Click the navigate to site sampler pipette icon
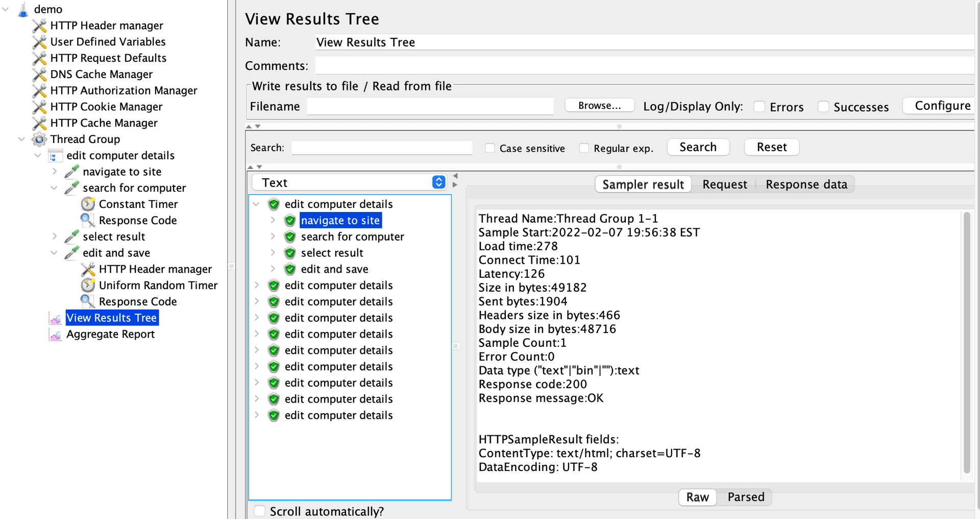This screenshot has width=980, height=519. click(x=72, y=172)
